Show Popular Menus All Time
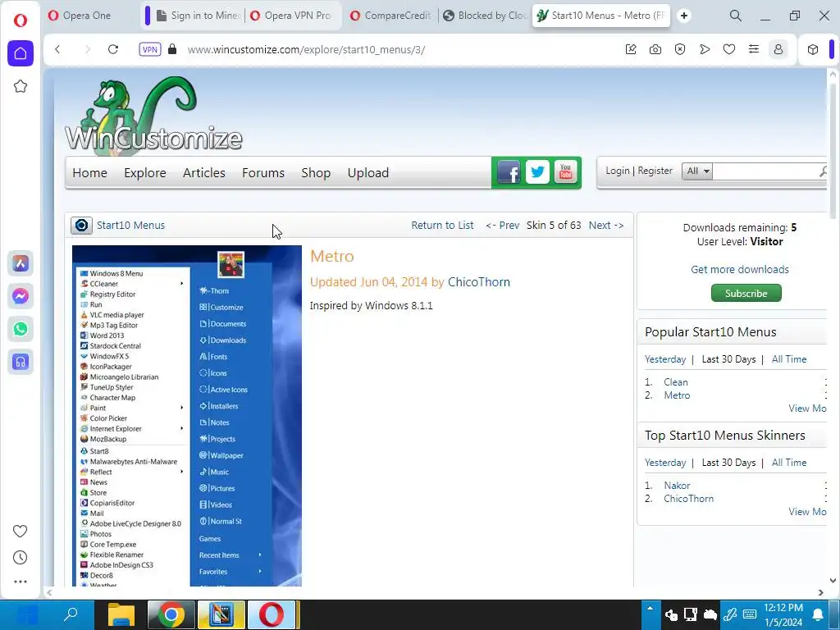This screenshot has width=840, height=630. coord(789,359)
